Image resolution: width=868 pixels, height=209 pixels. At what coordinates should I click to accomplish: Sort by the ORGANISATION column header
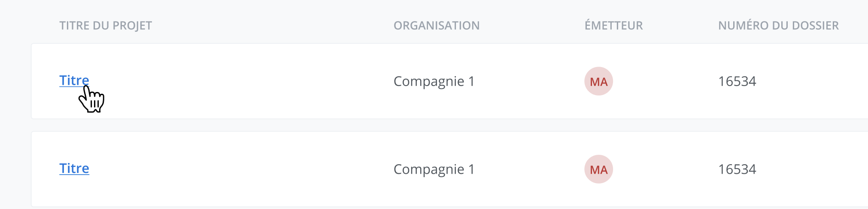coord(436,26)
